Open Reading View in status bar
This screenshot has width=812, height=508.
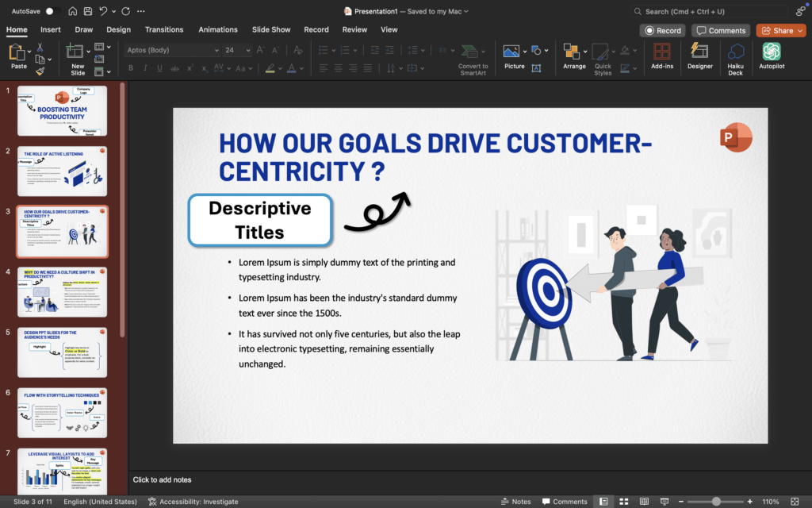[643, 502]
